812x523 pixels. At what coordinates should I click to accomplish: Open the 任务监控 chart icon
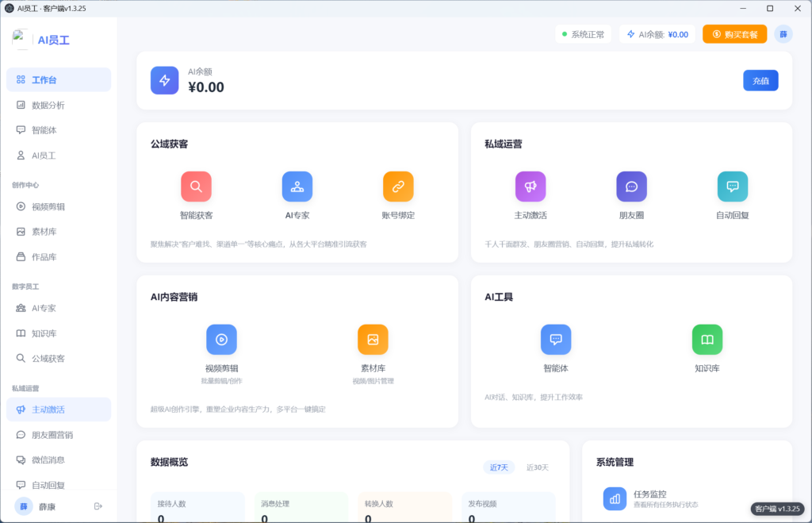615,498
